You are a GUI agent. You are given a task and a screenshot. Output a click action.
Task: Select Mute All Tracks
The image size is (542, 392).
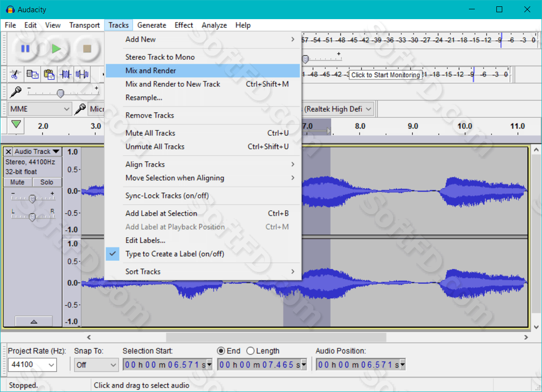point(203,133)
